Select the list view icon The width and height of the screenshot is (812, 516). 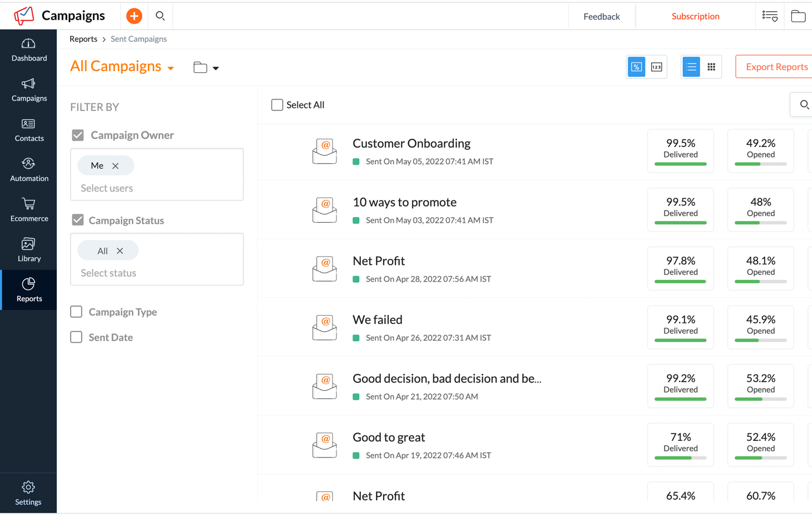tap(691, 67)
